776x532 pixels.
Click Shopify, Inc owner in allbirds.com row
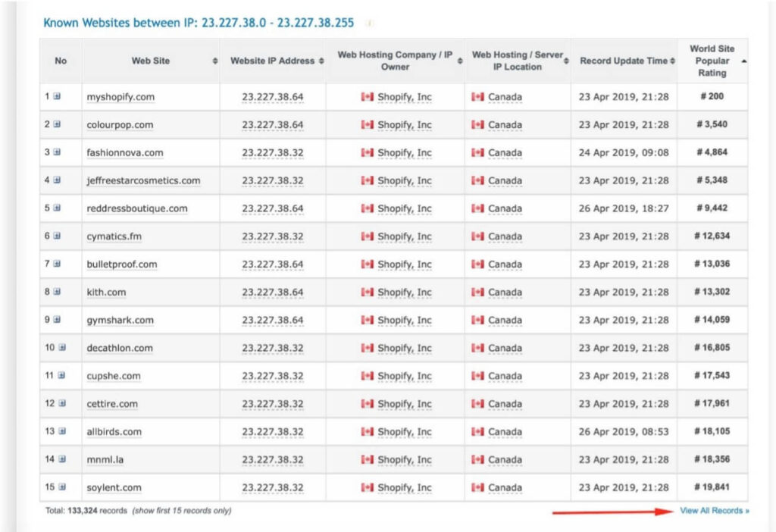(405, 432)
